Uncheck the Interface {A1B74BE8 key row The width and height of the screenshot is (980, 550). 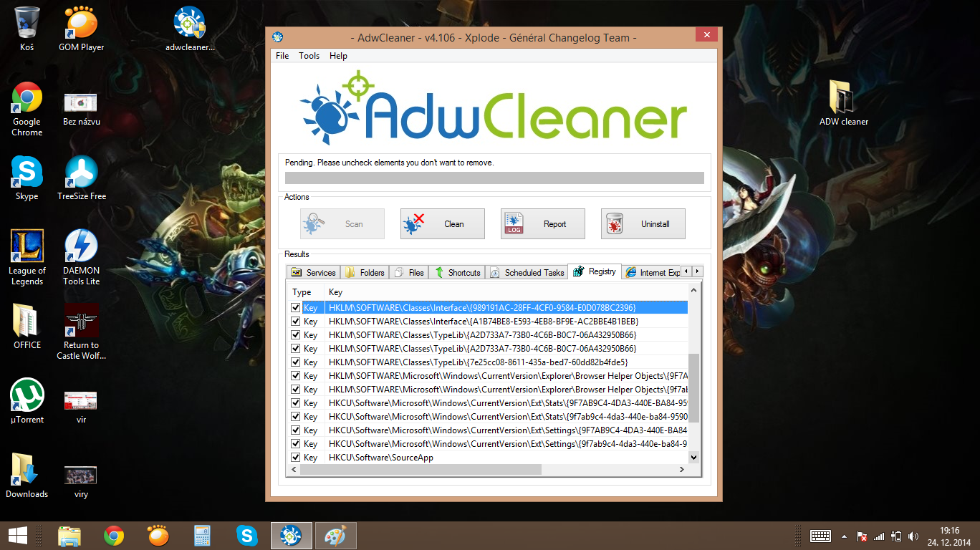pos(295,321)
